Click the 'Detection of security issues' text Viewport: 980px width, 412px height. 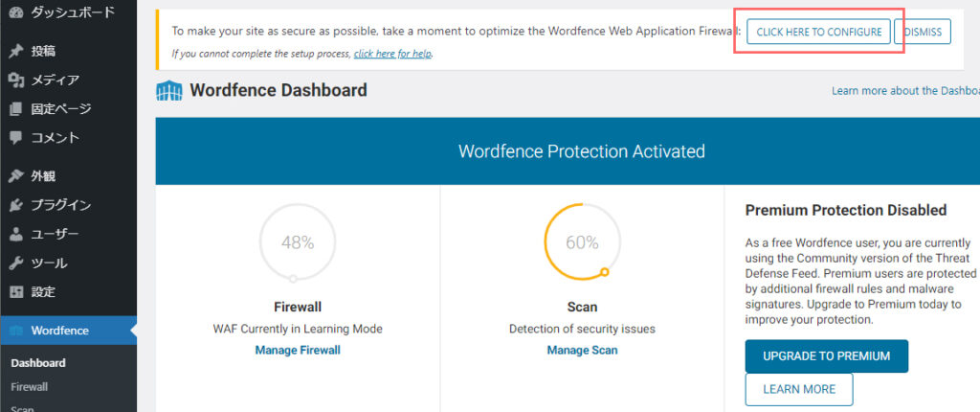[582, 329]
